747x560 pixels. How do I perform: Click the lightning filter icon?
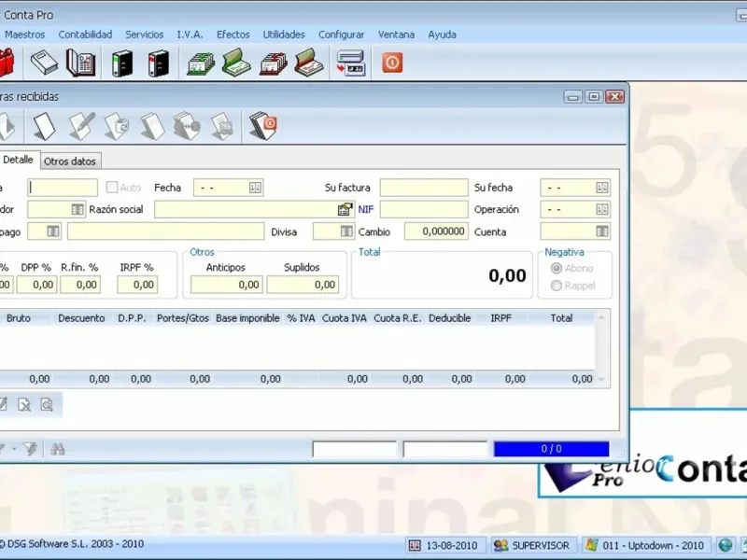tap(30, 449)
